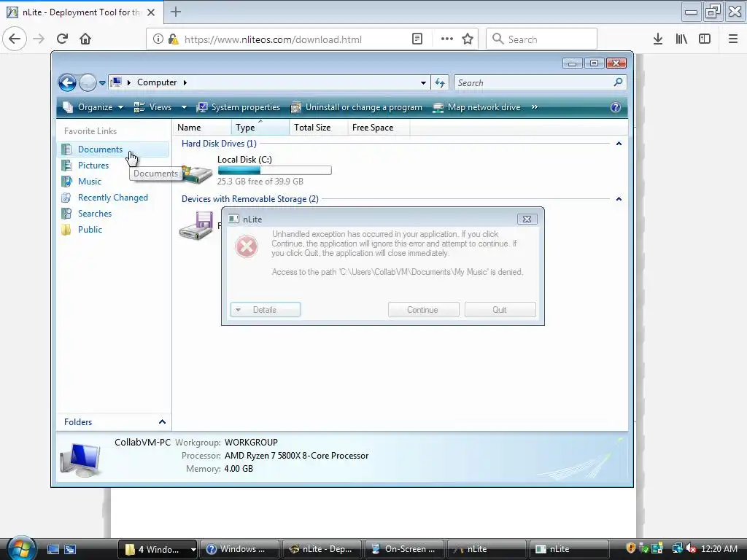
Task: Select the floppy disk drive icon
Action: [x=196, y=226]
